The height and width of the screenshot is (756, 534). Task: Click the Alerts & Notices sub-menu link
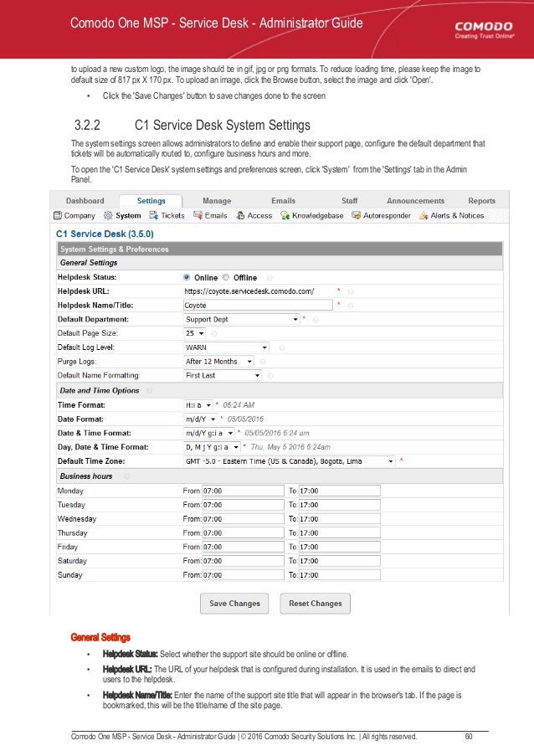[457, 215]
